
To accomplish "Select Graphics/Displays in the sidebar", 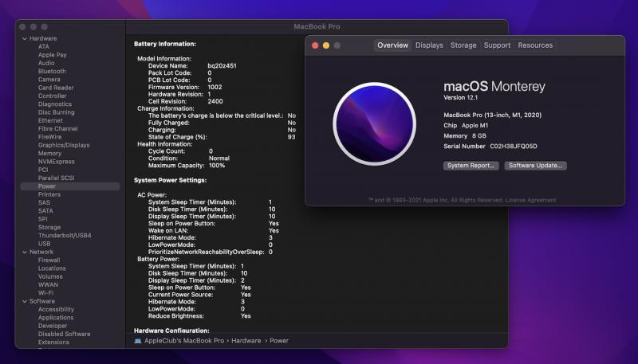I will [64, 145].
